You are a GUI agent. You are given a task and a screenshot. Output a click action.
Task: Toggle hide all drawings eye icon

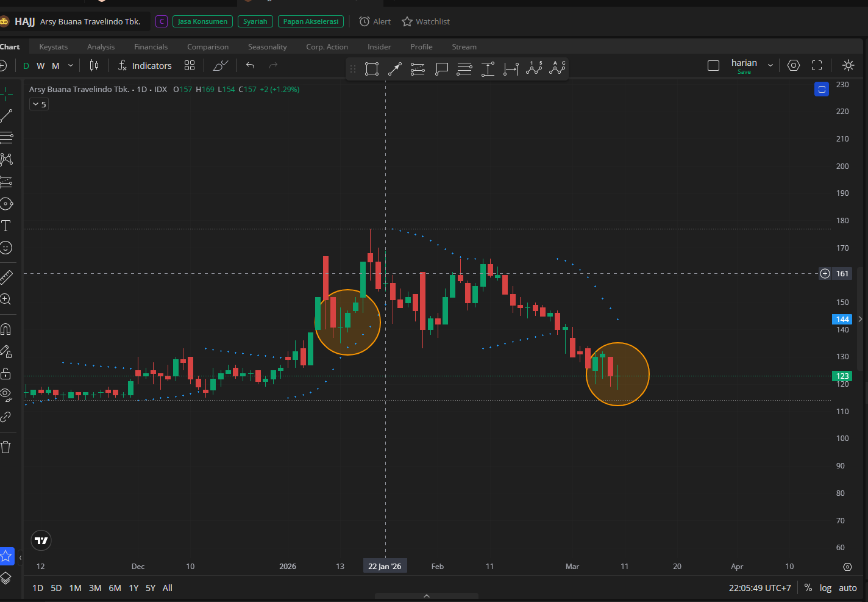[5, 395]
